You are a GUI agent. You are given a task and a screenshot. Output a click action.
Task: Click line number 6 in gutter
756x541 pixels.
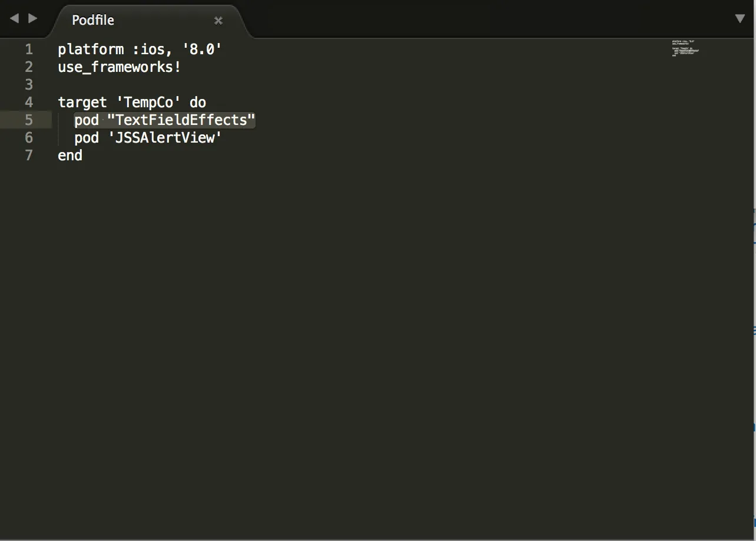point(29,138)
